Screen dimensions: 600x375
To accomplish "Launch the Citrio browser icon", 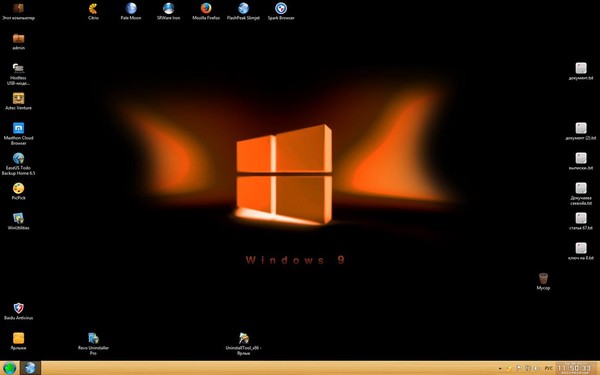I will 93,11.
